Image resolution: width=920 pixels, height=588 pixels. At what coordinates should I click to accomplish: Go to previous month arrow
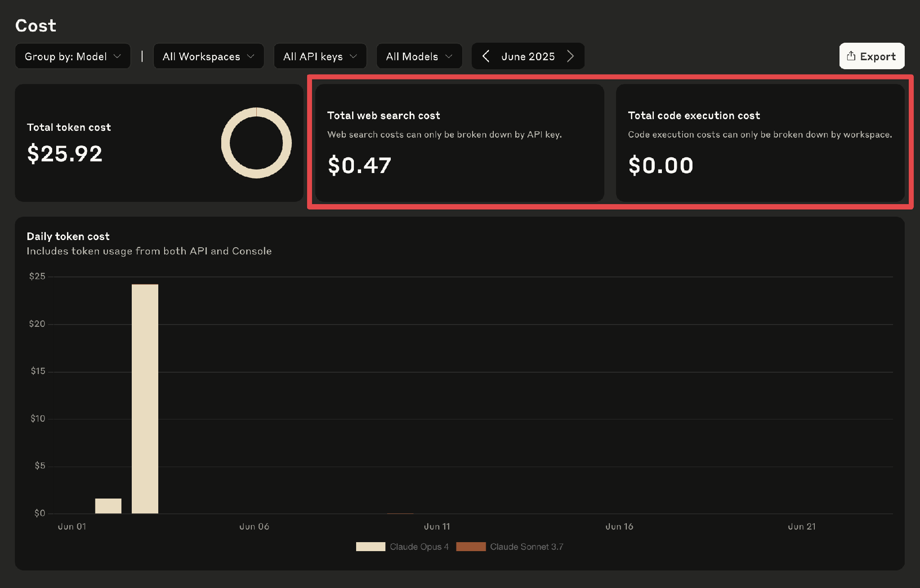pos(486,56)
